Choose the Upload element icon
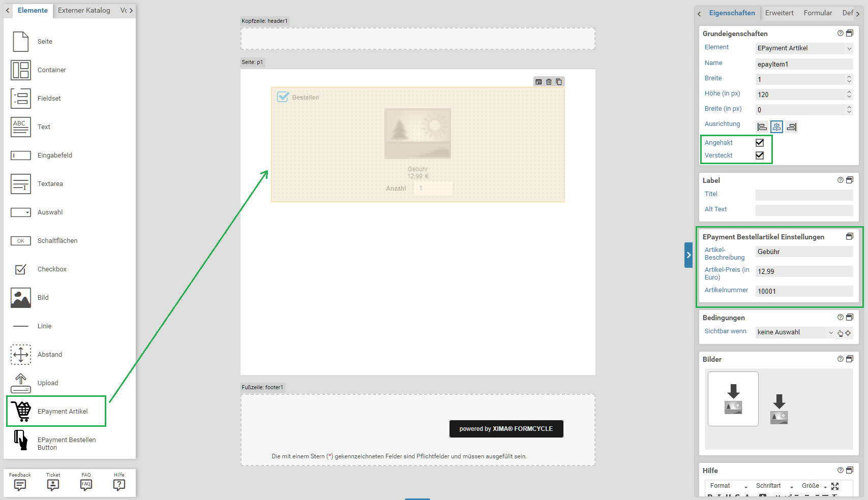Image resolution: width=868 pixels, height=500 pixels. [21, 383]
